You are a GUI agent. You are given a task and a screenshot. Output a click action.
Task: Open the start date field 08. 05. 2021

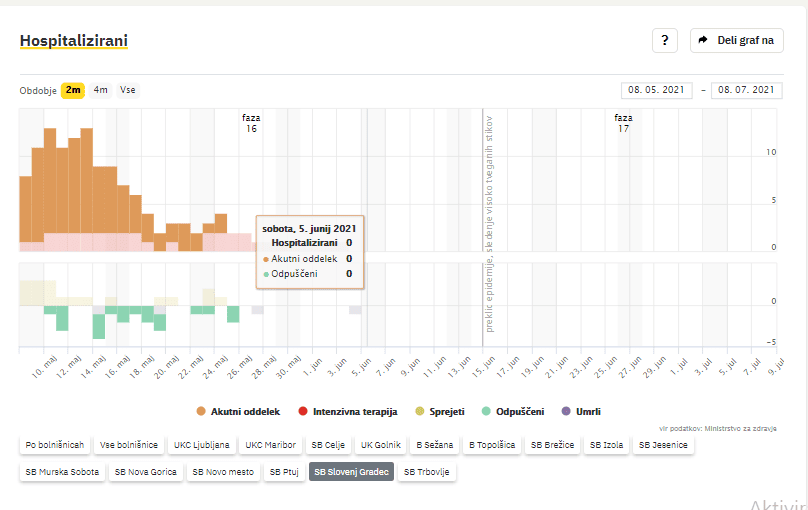click(657, 90)
